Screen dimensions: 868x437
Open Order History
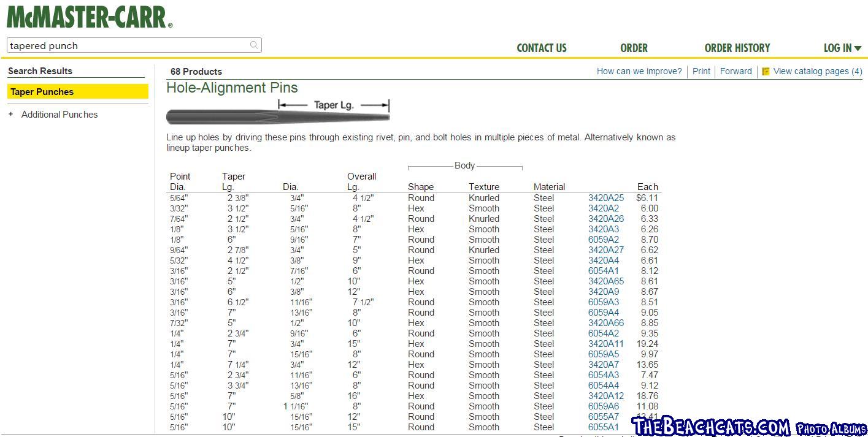[x=737, y=48]
